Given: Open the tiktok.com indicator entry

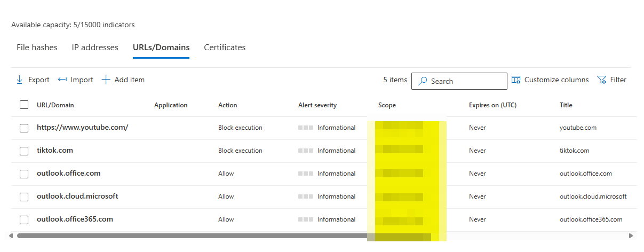Looking at the screenshot, I should pos(55,150).
